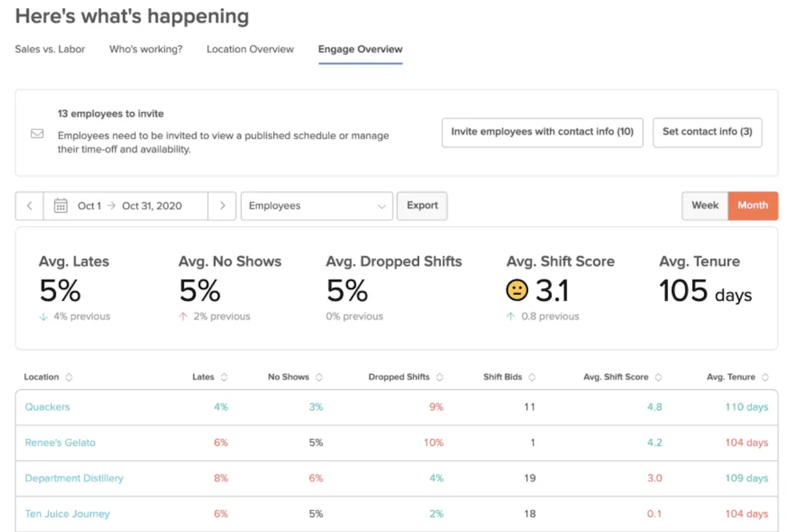Click Quackers dropped shifts 9% cell
798x532 pixels.
coord(436,407)
